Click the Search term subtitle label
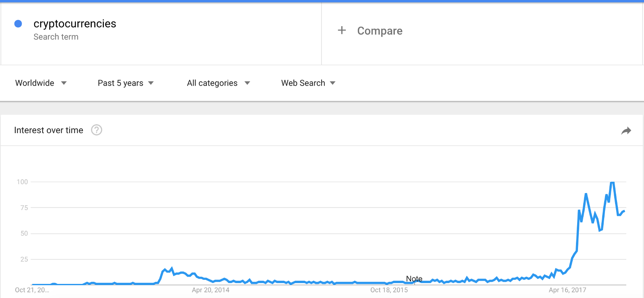 pos(56,37)
